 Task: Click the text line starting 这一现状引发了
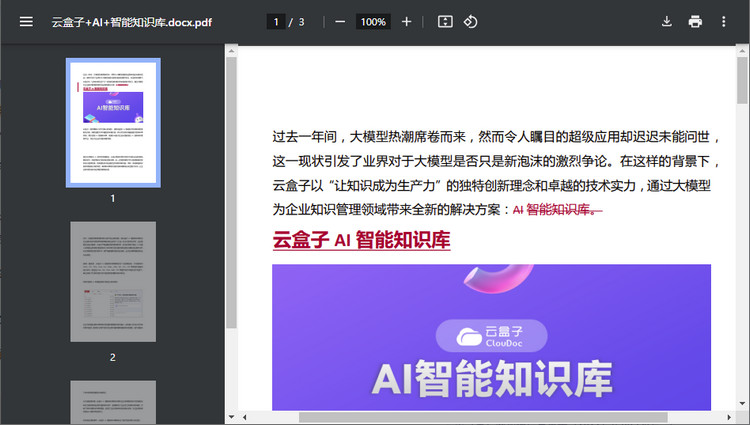point(496,161)
